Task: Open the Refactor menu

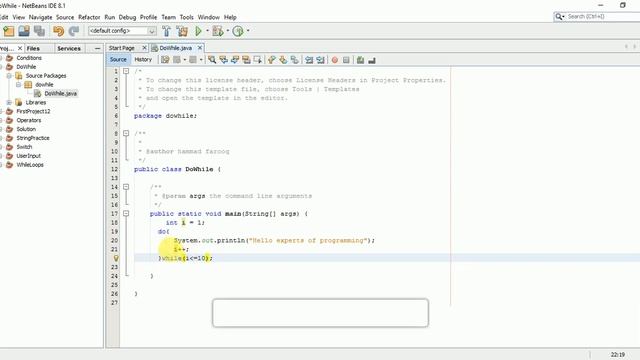Action: (x=89, y=17)
